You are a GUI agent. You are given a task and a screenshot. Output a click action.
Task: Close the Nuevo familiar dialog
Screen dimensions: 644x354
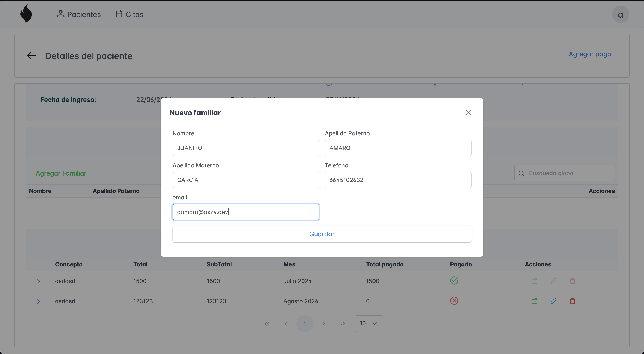(468, 113)
